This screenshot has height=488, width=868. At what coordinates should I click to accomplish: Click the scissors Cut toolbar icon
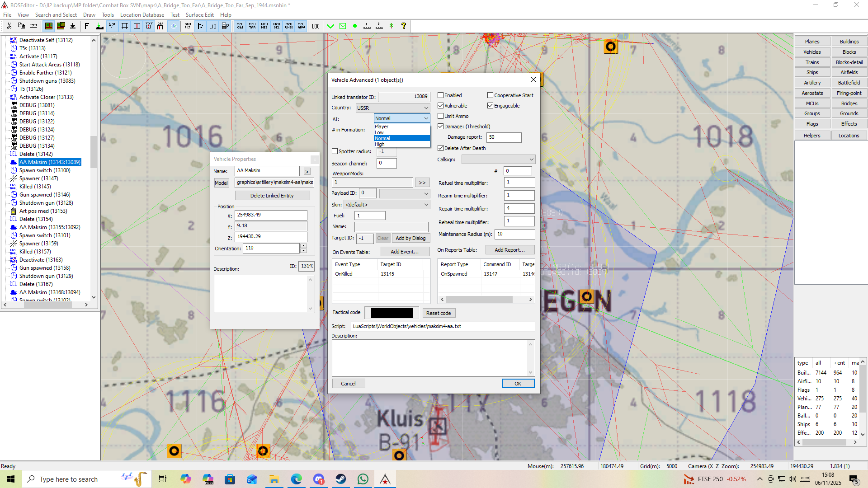9,26
